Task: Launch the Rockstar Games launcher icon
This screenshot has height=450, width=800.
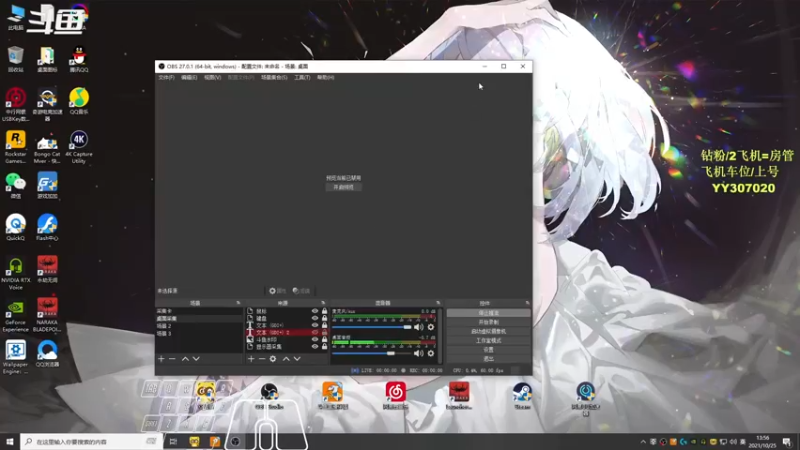Action: tap(15, 147)
